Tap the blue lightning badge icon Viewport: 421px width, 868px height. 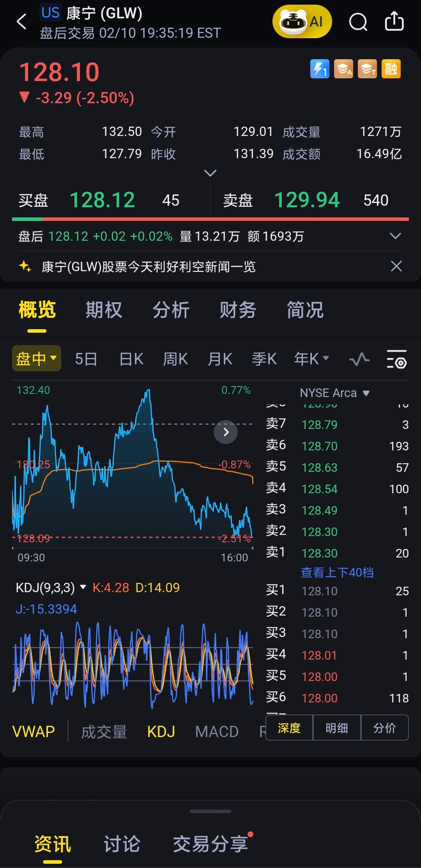point(320,69)
